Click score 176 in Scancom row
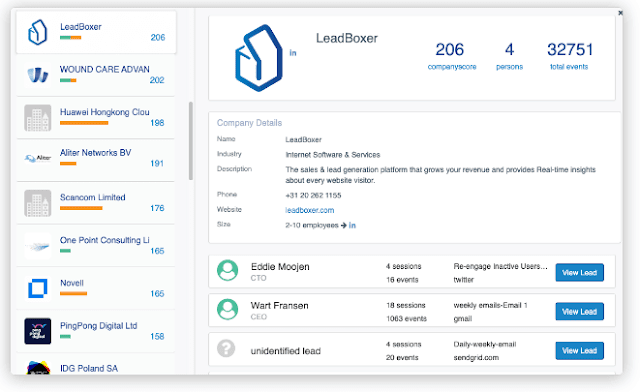The height and width of the screenshot is (392, 640). click(x=157, y=208)
